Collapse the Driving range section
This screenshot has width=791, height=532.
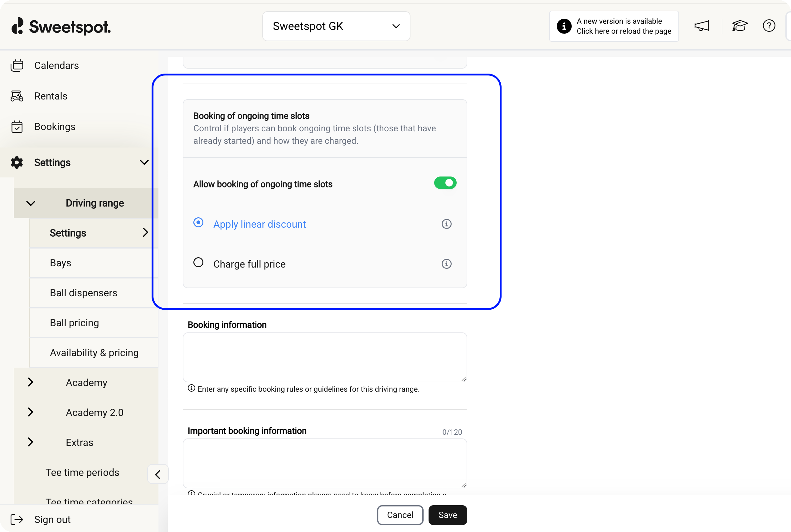click(x=31, y=203)
